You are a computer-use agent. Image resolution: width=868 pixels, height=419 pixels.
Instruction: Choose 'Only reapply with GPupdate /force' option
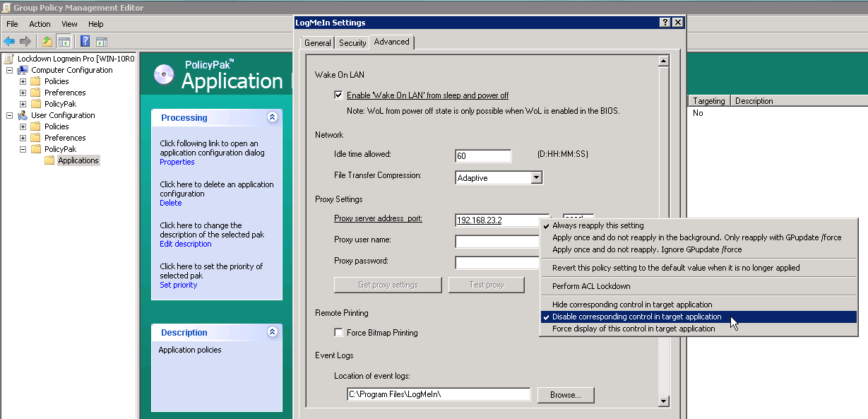(x=699, y=237)
